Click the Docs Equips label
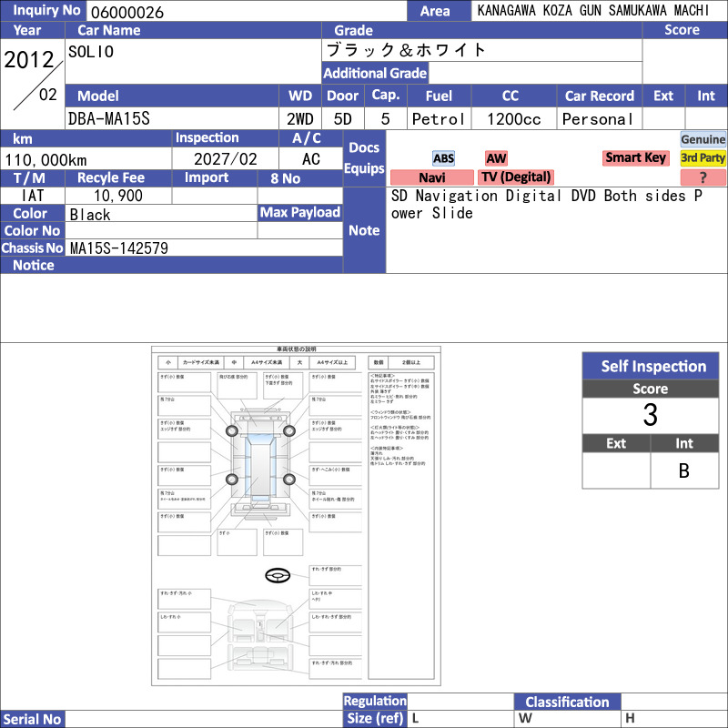Screen dimensions: 728x728 coord(364,158)
